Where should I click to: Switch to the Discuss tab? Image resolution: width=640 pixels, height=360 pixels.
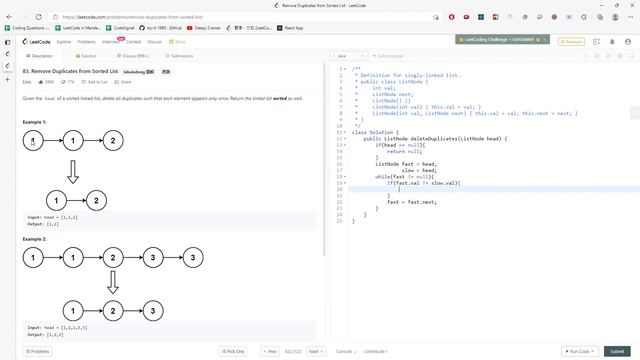(x=133, y=56)
